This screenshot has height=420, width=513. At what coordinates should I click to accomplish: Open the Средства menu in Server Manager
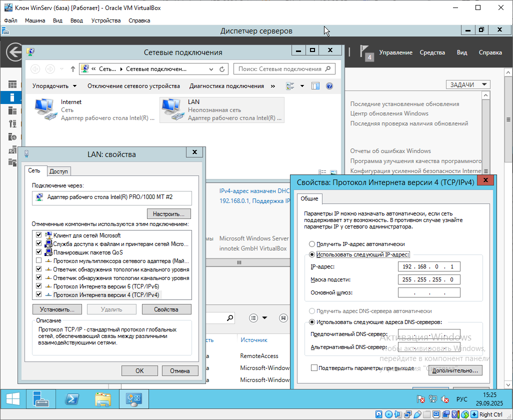[x=432, y=52]
